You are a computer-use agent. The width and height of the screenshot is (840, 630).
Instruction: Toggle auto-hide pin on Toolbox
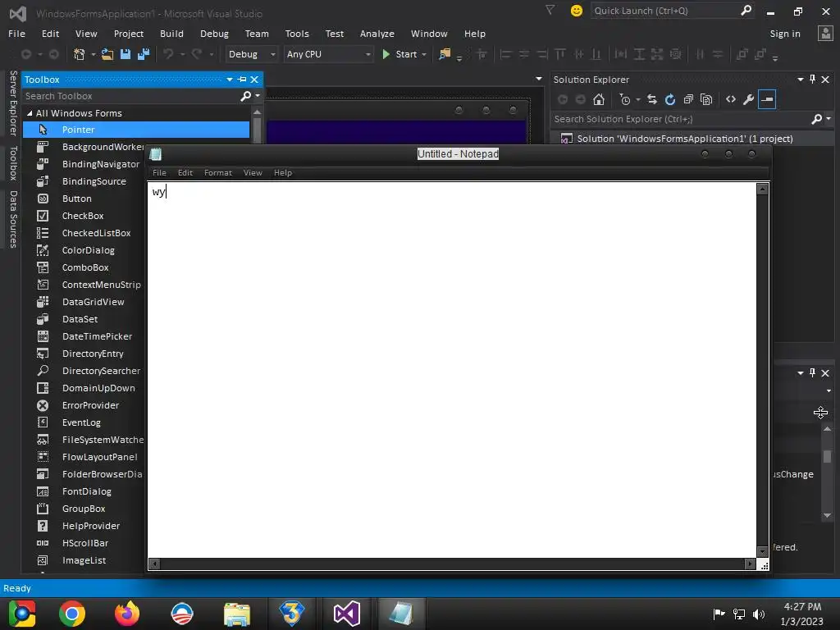[242, 80]
